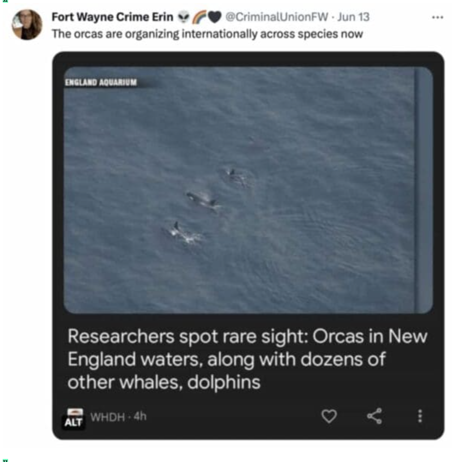This screenshot has height=462, width=476.
Task: Click the share icon on the news card
Action: click(x=375, y=416)
